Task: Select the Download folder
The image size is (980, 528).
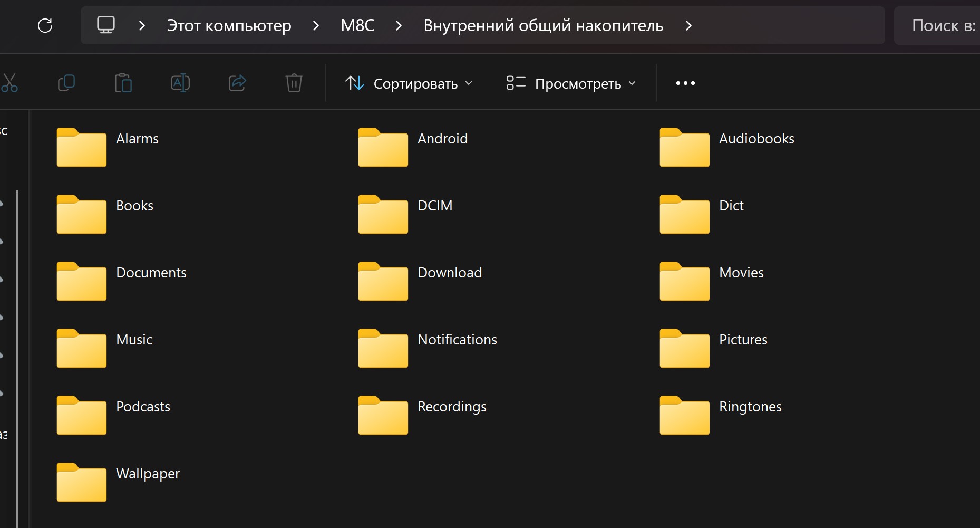Action: [x=383, y=281]
